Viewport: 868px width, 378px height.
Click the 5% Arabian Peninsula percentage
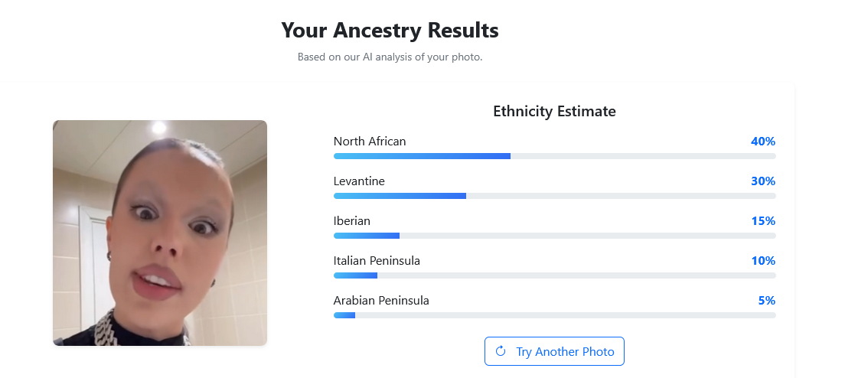tap(767, 301)
